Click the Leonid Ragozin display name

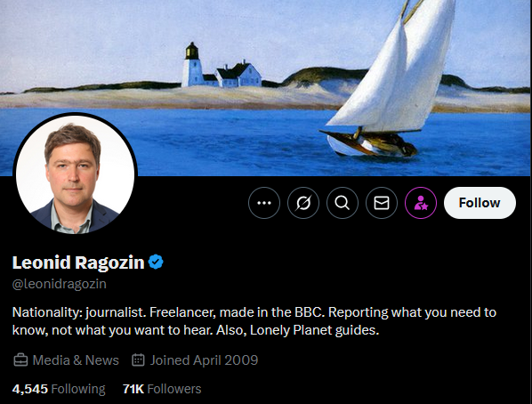tap(78, 263)
